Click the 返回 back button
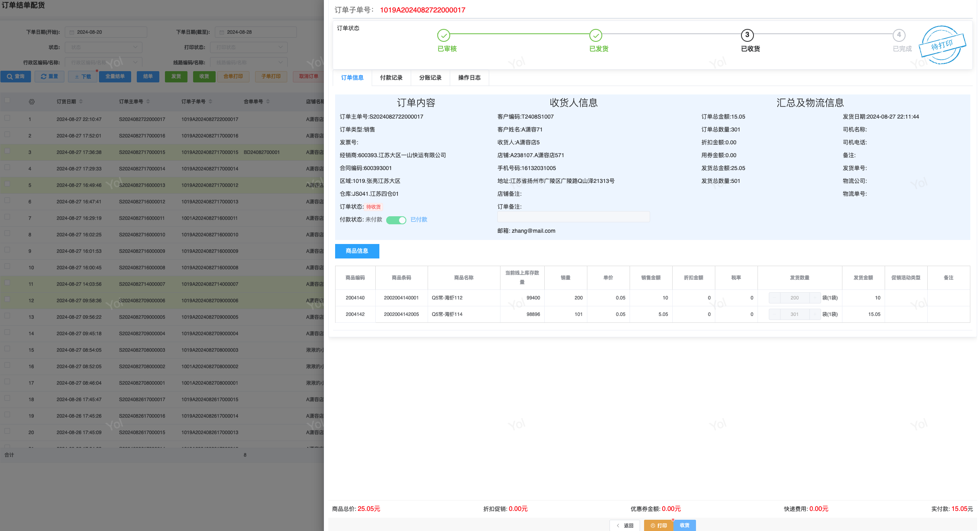The image size is (980, 531). pyautogui.click(x=625, y=525)
